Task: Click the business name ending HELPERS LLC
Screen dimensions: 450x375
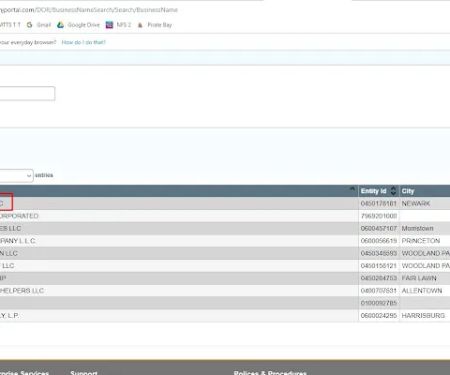Action: pyautogui.click(x=22, y=291)
